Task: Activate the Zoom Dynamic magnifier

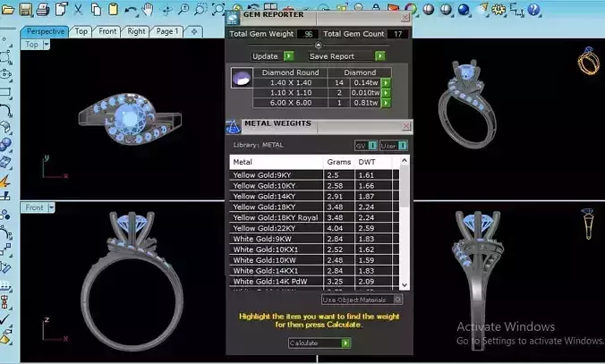Action: coord(183,9)
